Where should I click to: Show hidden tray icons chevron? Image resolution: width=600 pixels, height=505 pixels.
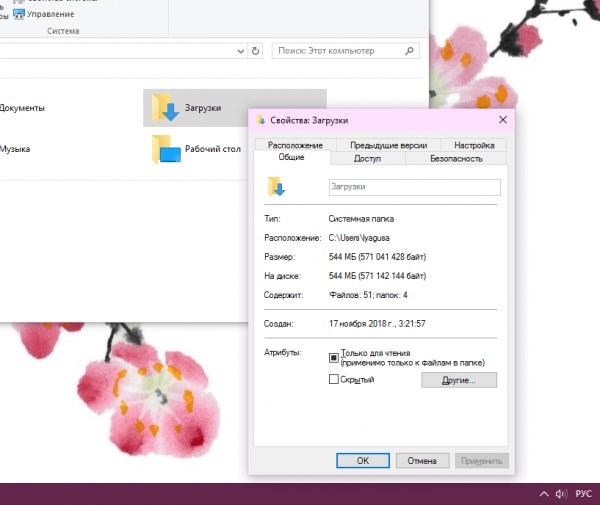(544, 494)
